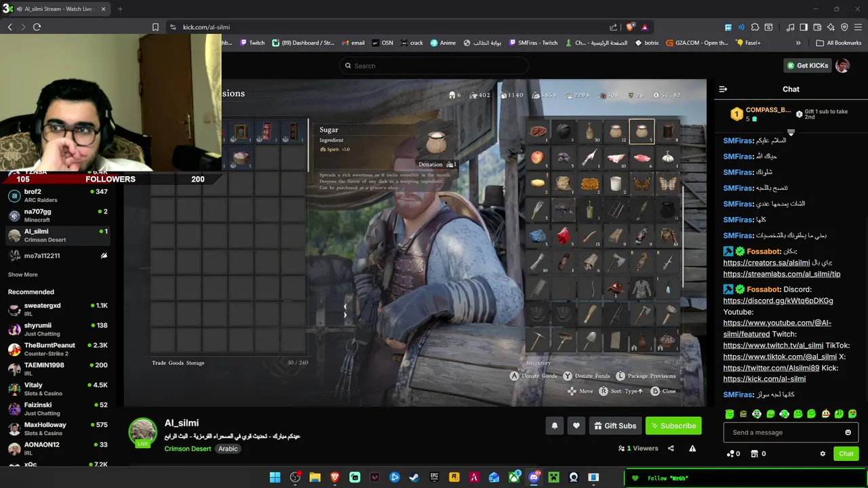
Task: Select the red apple in inventory
Action: [538, 157]
